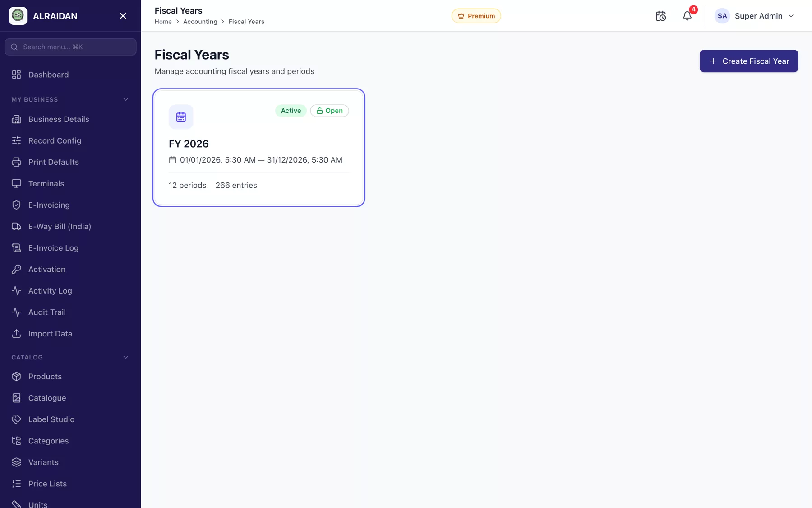This screenshot has width=812, height=508.
Task: Click the Premium badge
Action: [476, 16]
